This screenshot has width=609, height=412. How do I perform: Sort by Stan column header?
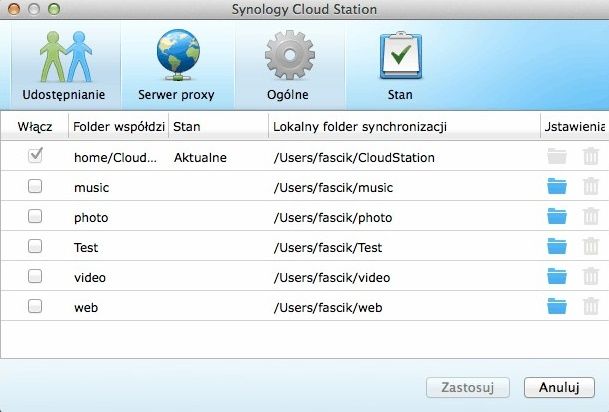[219, 127]
